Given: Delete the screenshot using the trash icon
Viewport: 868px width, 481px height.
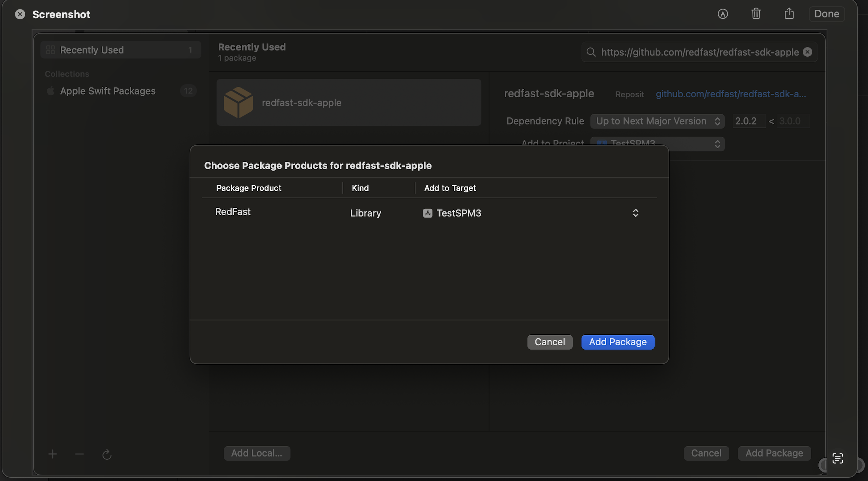Looking at the screenshot, I should 756,14.
